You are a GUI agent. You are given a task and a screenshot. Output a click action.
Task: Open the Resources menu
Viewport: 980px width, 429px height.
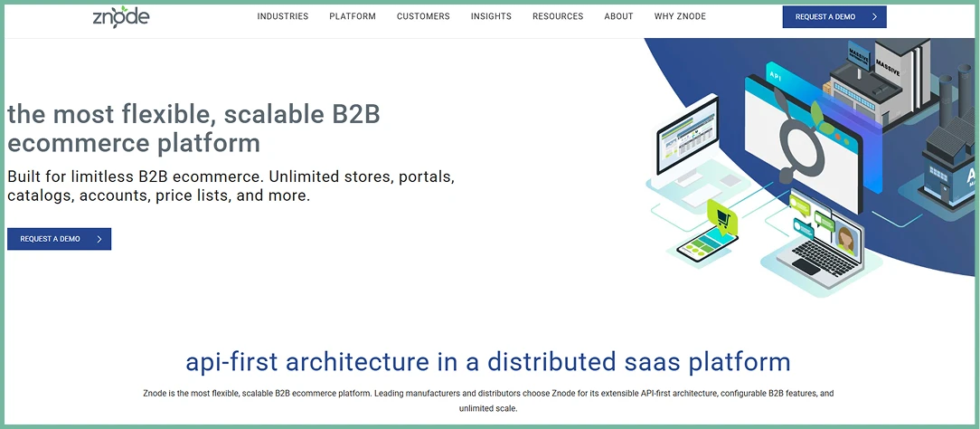[x=558, y=16]
